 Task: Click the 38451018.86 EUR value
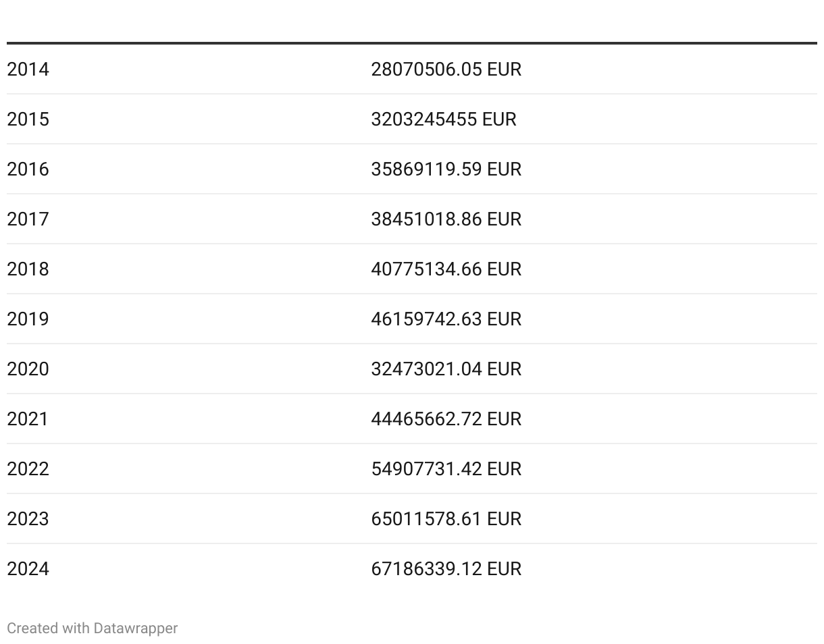[446, 219]
